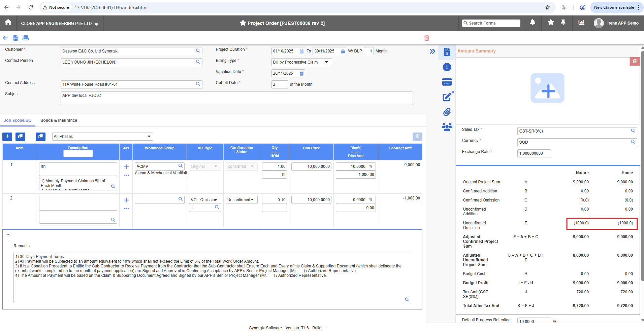Select the Job Scope/BQ tab
Image resolution: width=644 pixels, height=331 pixels.
[18, 120]
